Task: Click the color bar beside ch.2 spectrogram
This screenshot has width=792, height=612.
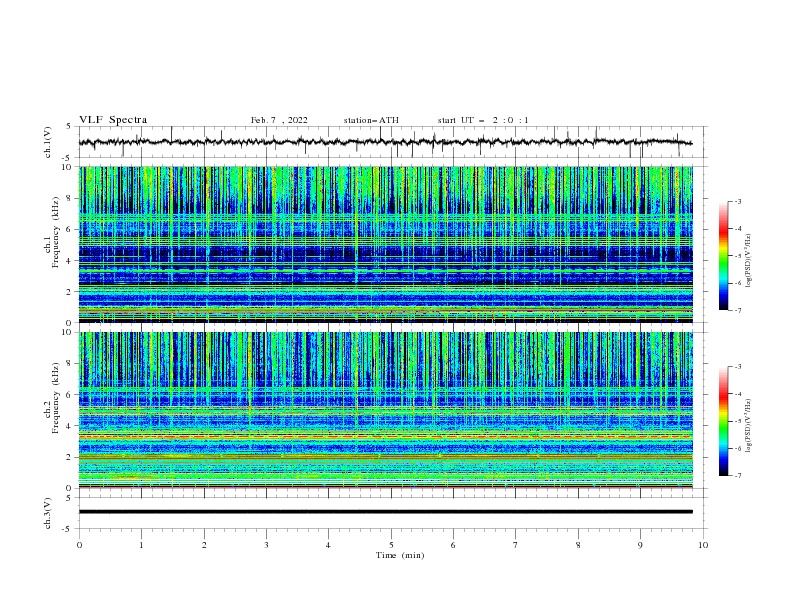Action: pyautogui.click(x=724, y=421)
